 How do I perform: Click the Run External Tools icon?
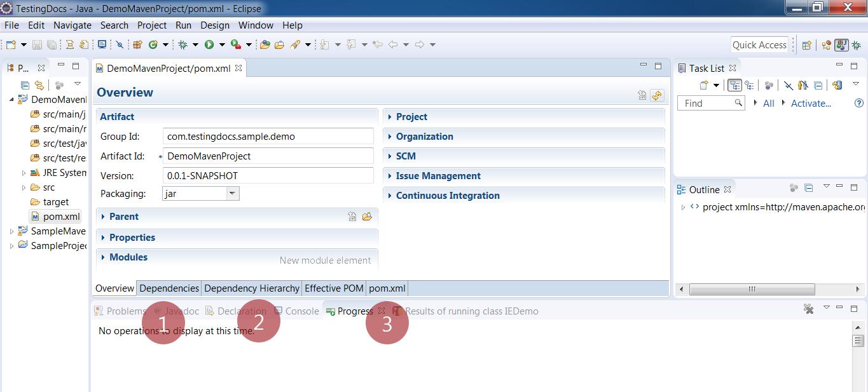coord(236,44)
